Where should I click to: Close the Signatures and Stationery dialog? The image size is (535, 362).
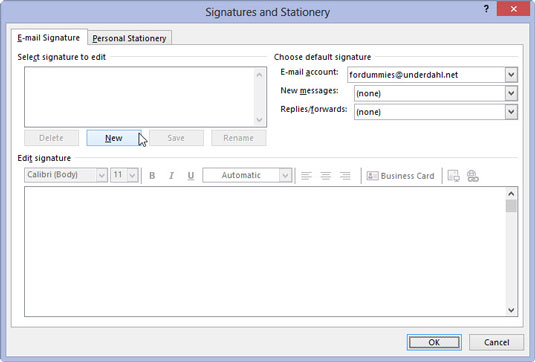514,9
